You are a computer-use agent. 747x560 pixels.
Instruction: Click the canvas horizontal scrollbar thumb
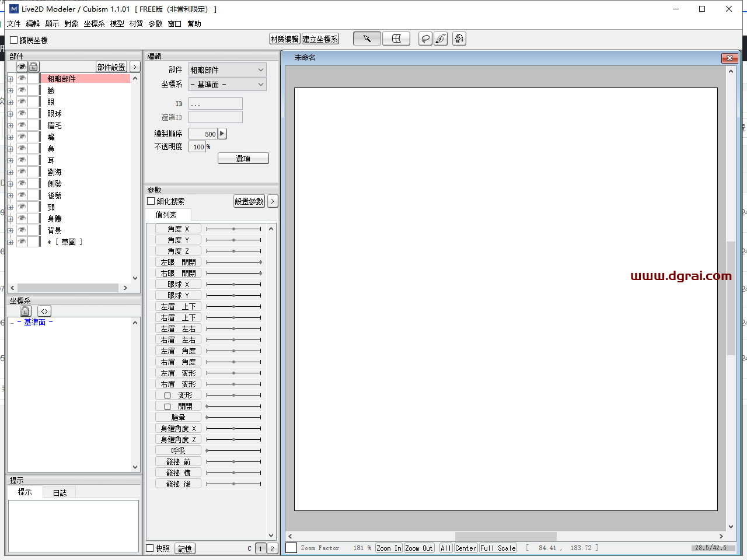505,536
